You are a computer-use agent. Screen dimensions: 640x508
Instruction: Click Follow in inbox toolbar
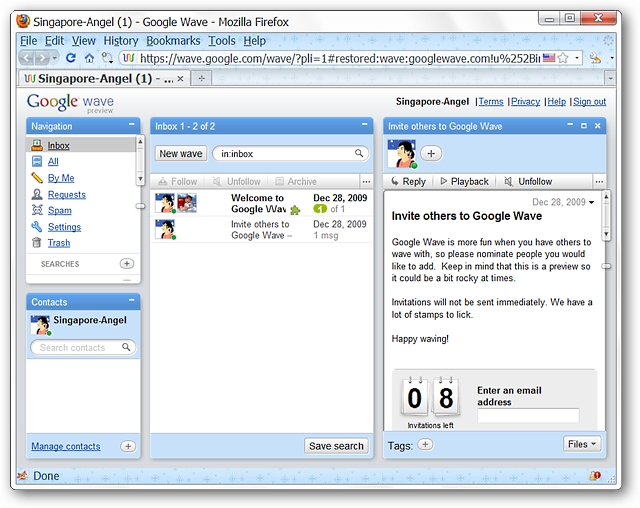(178, 182)
